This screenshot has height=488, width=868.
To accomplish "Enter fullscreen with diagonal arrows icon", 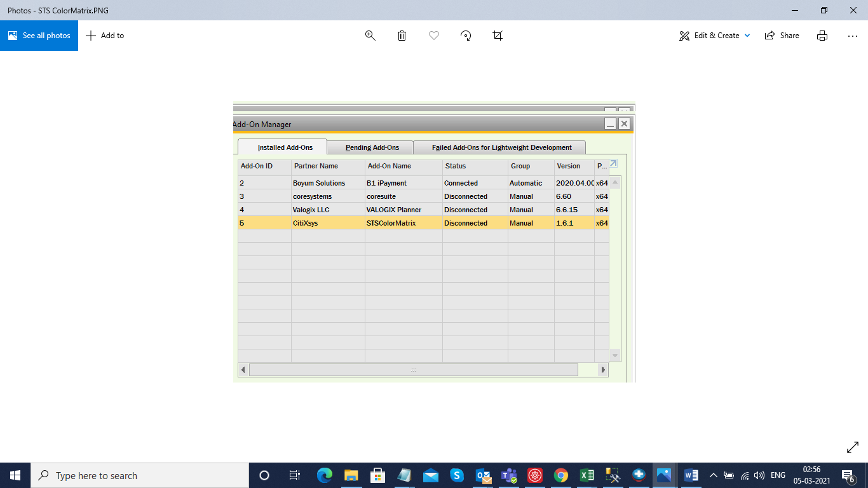I will (x=853, y=448).
